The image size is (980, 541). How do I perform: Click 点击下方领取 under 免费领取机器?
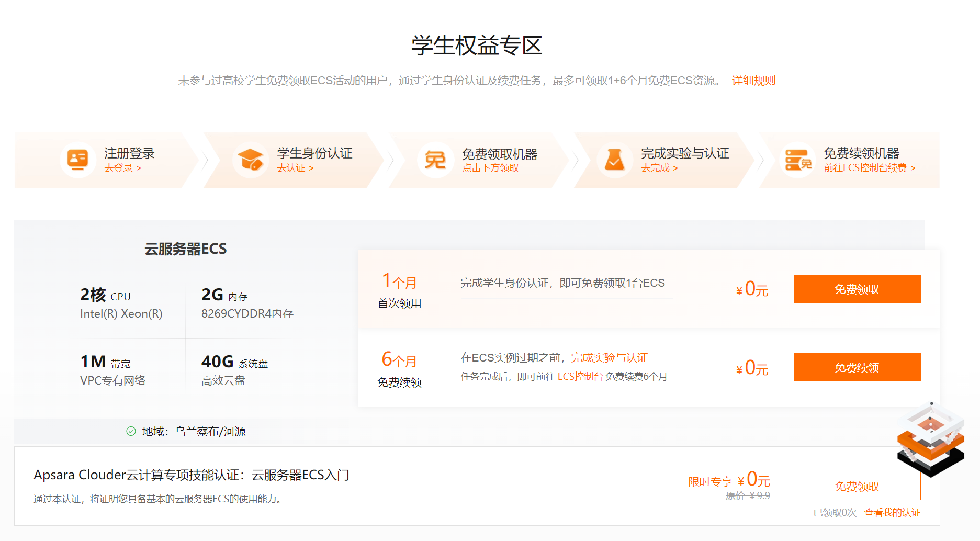[490, 168]
